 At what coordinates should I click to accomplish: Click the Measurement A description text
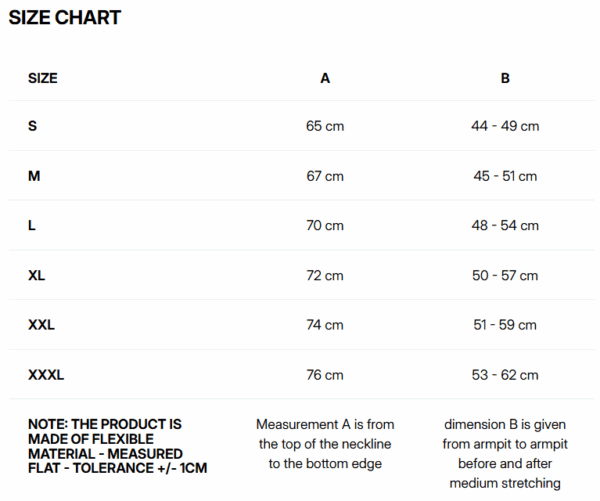pyautogui.click(x=325, y=444)
